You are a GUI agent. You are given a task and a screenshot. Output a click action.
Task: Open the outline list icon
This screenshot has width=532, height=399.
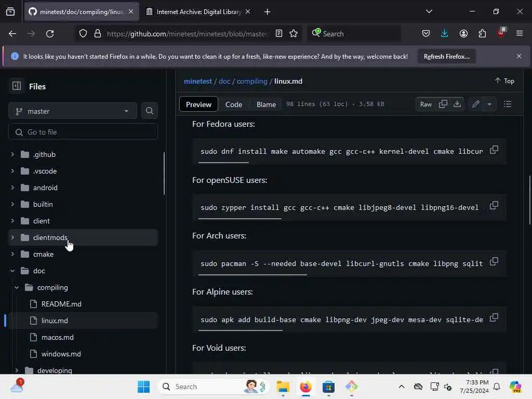pyautogui.click(x=507, y=104)
